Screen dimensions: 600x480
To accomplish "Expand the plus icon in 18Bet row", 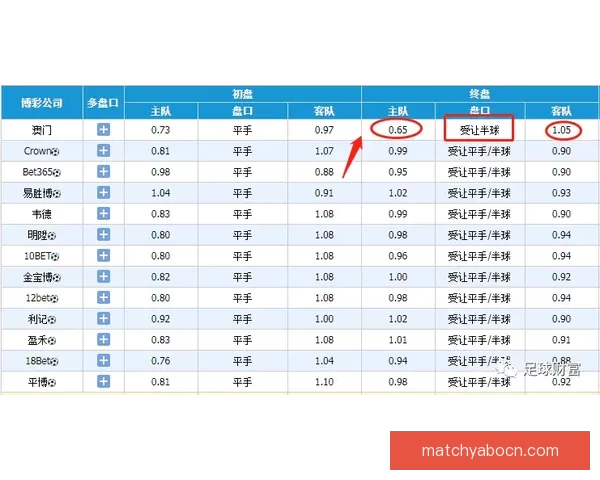I will coord(103,360).
